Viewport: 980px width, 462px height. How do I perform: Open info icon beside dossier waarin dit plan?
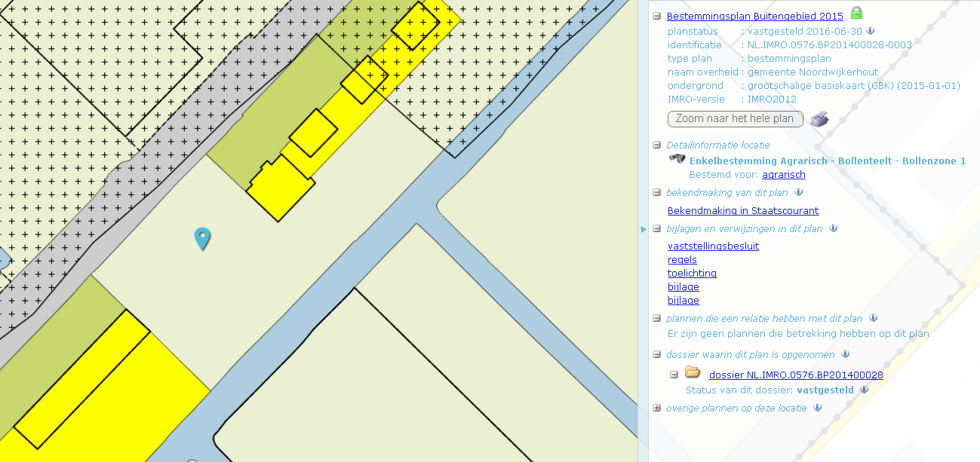(x=845, y=354)
